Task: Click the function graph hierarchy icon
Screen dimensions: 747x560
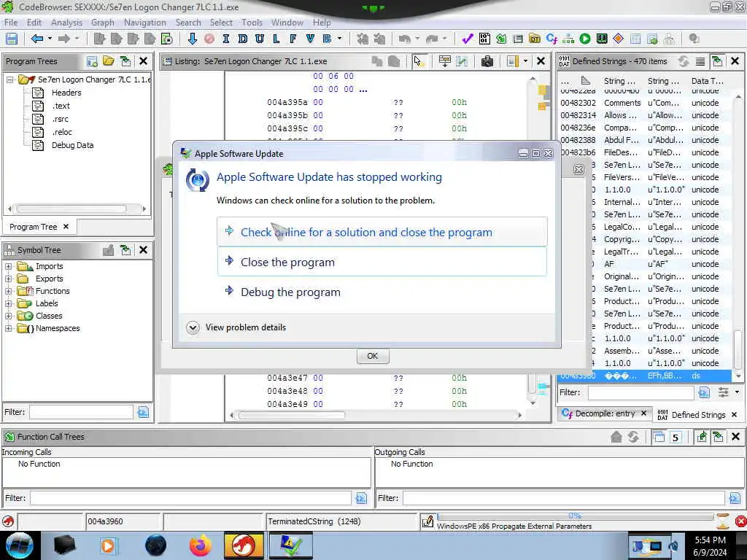Action: 568,39
